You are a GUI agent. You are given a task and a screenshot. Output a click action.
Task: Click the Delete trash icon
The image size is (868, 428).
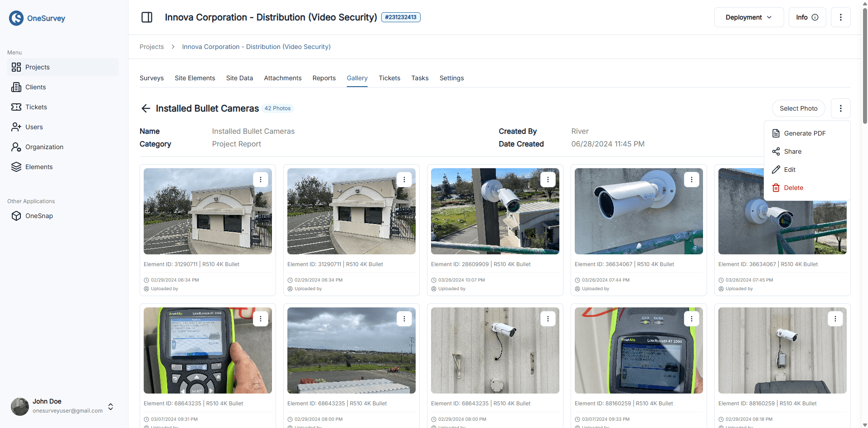pos(776,187)
